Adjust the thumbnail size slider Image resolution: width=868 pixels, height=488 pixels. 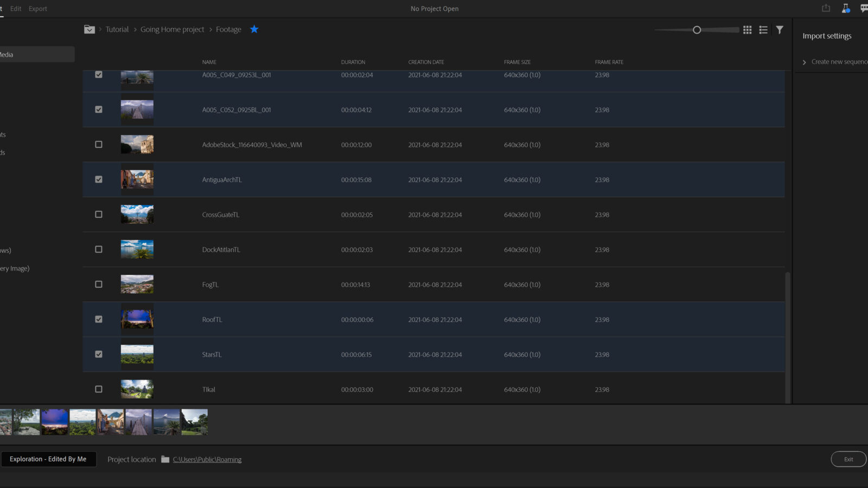[697, 30]
